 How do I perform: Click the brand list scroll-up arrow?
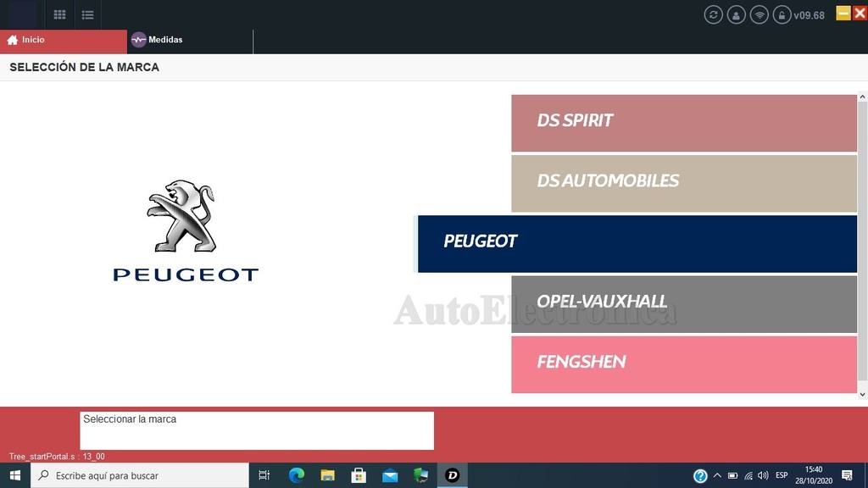(x=862, y=97)
